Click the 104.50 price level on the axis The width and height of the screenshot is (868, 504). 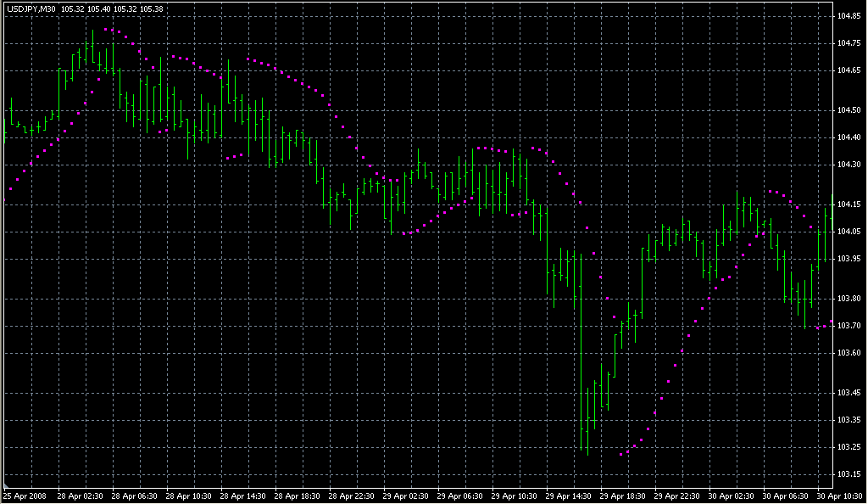[x=849, y=110]
